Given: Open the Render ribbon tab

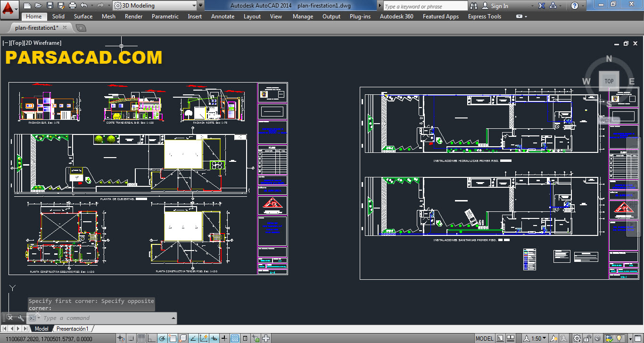Looking at the screenshot, I should click(x=133, y=16).
